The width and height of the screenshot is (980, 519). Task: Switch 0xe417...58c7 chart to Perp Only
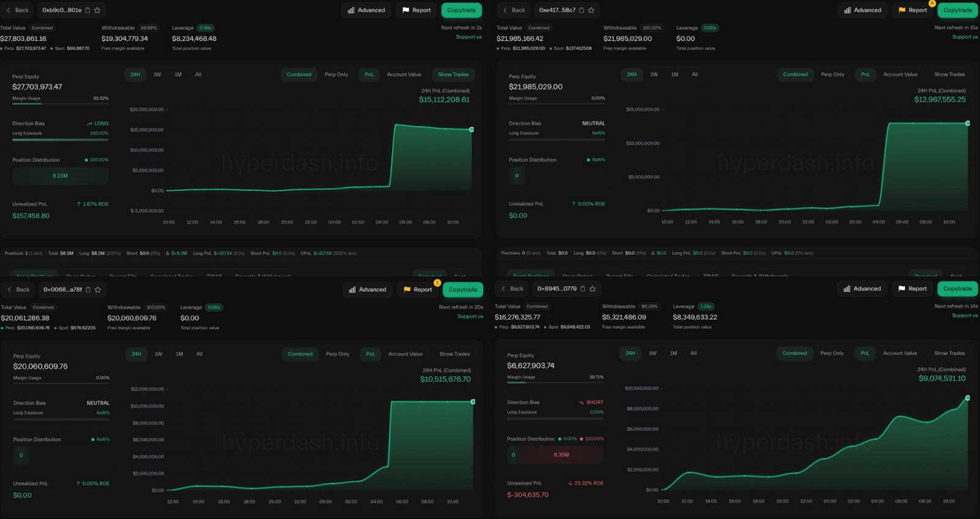832,75
